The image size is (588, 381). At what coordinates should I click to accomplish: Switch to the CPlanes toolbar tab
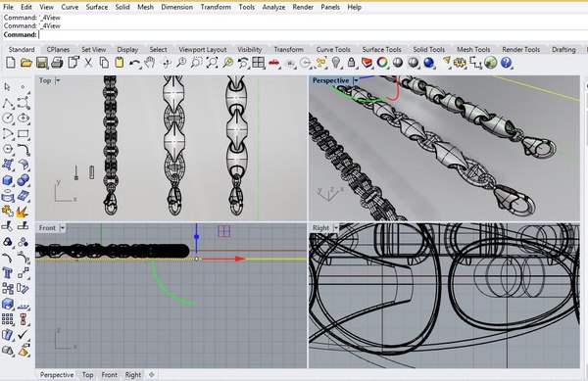58,49
